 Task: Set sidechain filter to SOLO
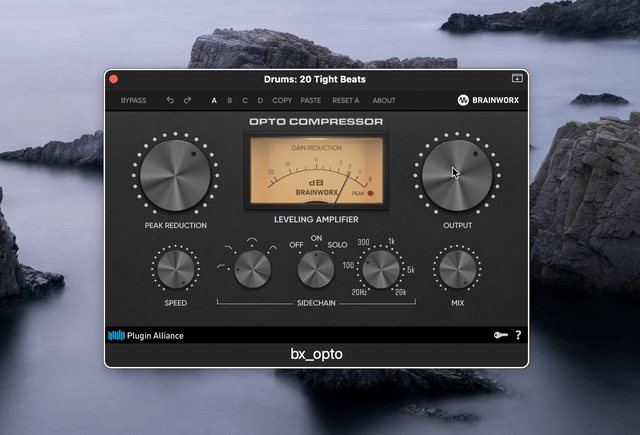coord(337,245)
